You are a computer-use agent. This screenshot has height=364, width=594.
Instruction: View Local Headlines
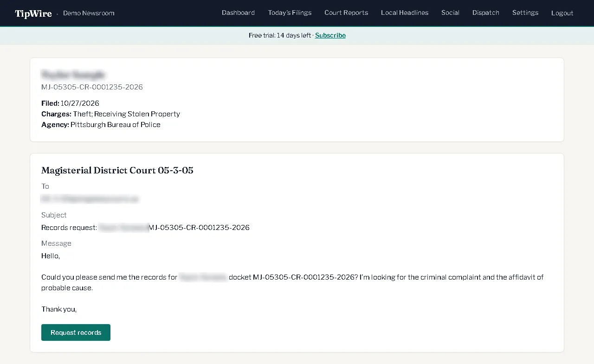[x=405, y=13]
